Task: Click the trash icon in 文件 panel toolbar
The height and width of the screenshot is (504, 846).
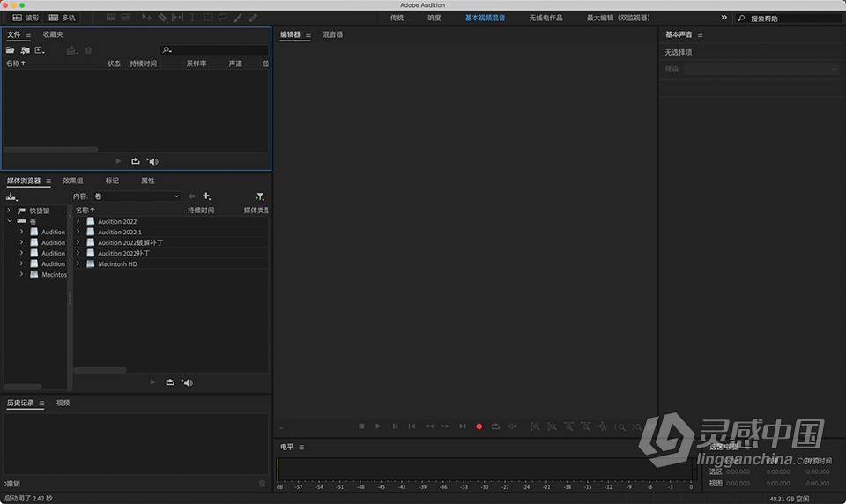Action: click(x=88, y=50)
